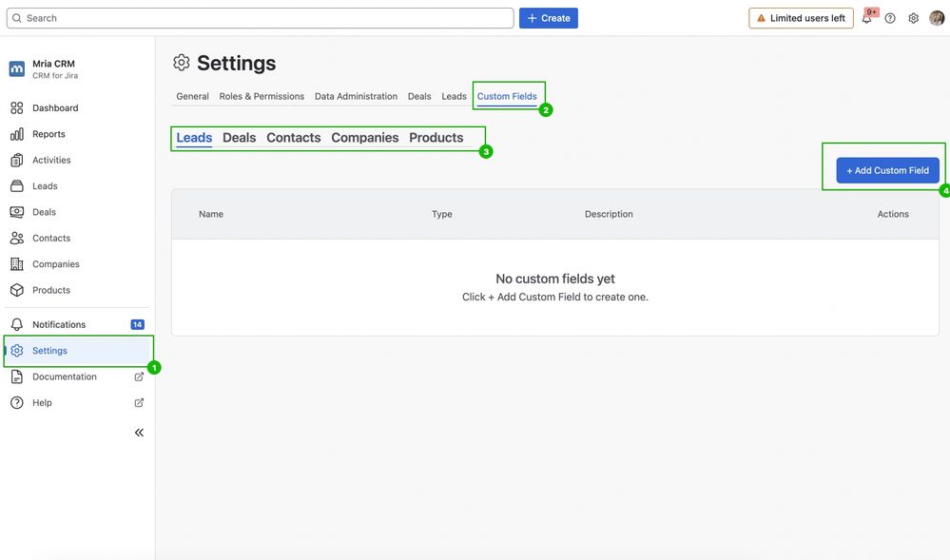The height and width of the screenshot is (560, 950).
Task: Click the Contacts people icon in sidebar
Action: click(17, 239)
